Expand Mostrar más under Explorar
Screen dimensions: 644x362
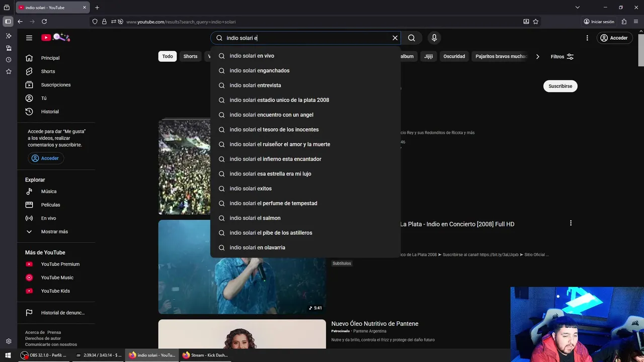[x=54, y=232]
